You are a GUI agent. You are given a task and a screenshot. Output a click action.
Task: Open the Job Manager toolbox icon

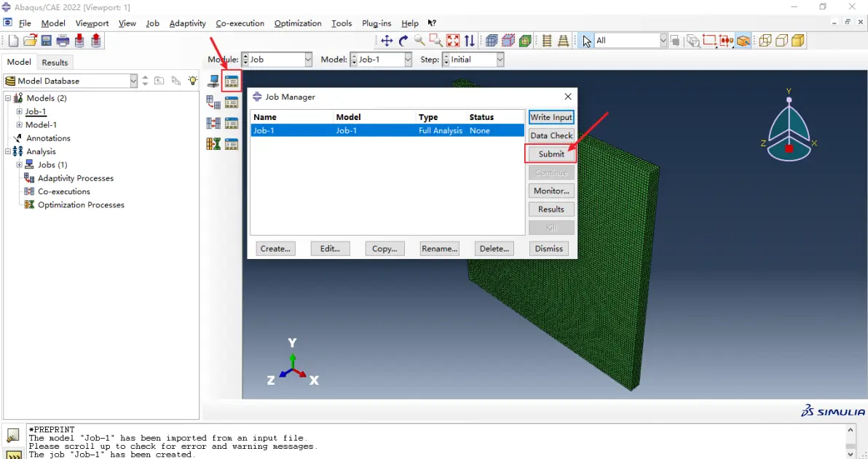point(232,81)
